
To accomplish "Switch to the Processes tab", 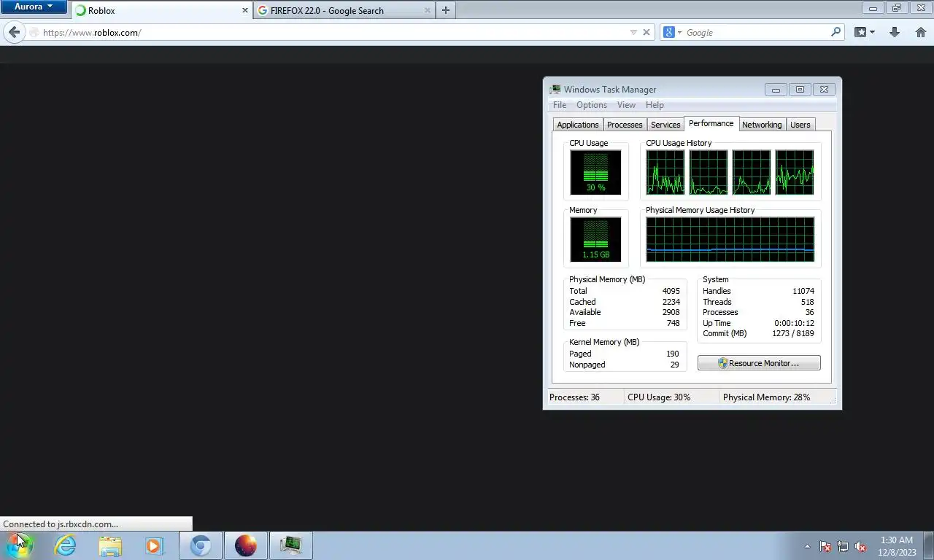I will (x=625, y=125).
